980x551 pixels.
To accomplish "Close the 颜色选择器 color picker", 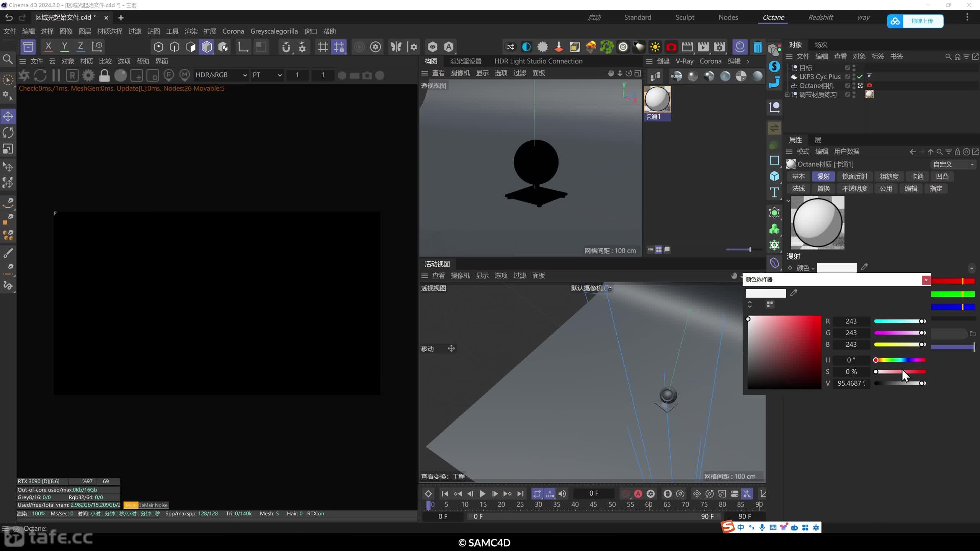I will coord(926,280).
